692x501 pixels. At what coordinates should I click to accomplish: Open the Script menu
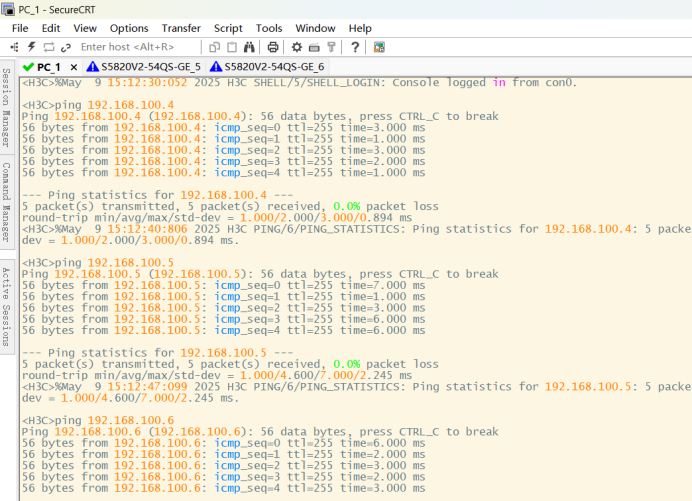coord(228,28)
